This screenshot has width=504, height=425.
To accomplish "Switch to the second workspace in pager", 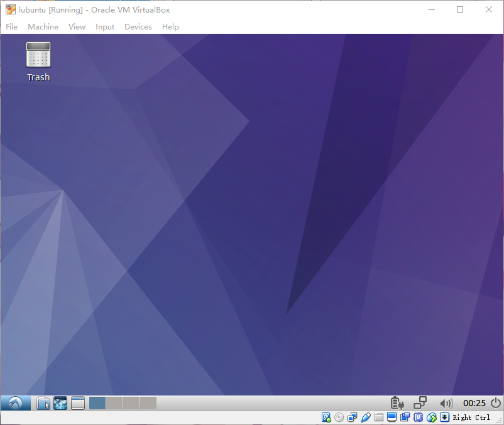I will coord(114,403).
